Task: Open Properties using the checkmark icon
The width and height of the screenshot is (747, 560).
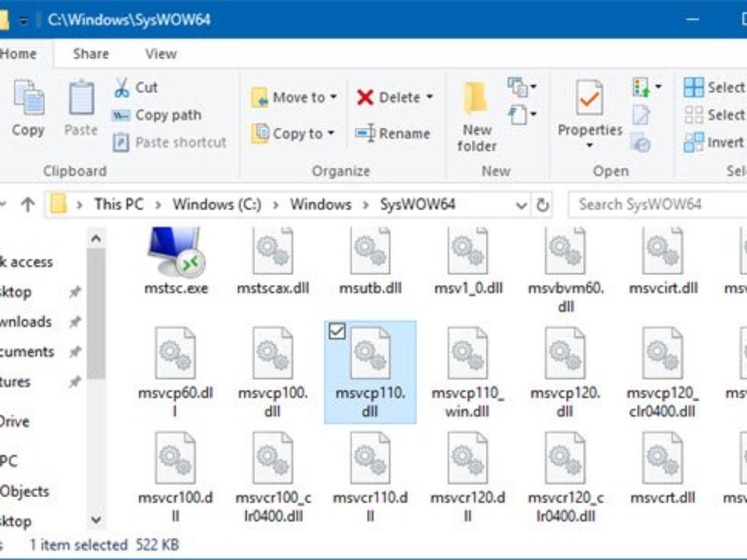Action: [x=590, y=98]
